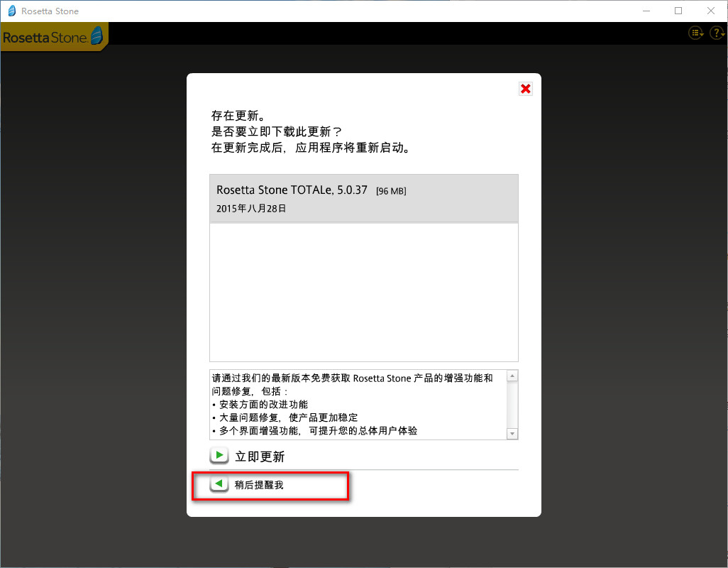Image resolution: width=728 pixels, height=568 pixels.
Task: Click the 2015年八月28日 date text
Action: [251, 209]
